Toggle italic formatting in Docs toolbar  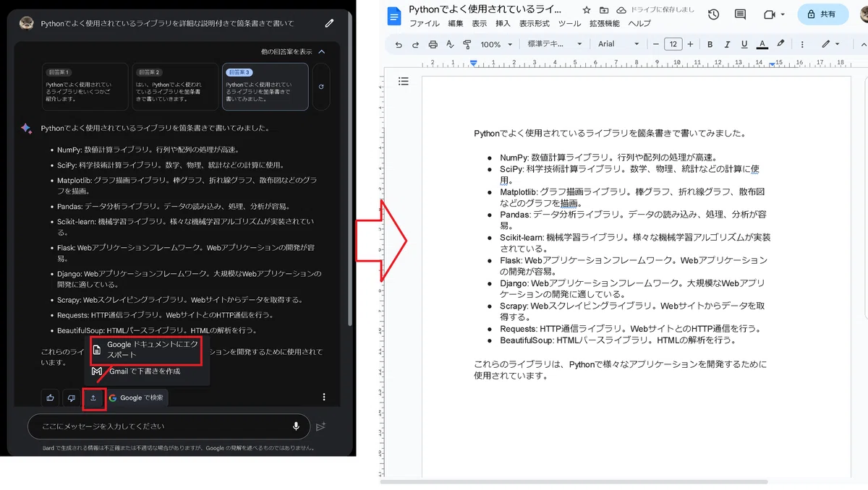pyautogui.click(x=727, y=44)
